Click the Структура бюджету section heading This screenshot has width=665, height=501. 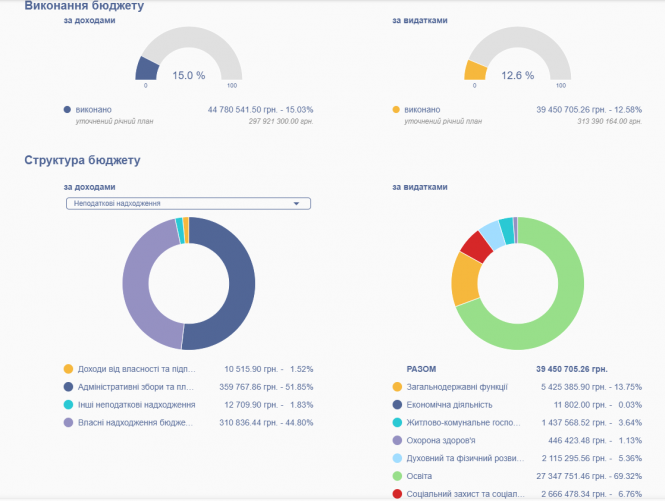[82, 160]
